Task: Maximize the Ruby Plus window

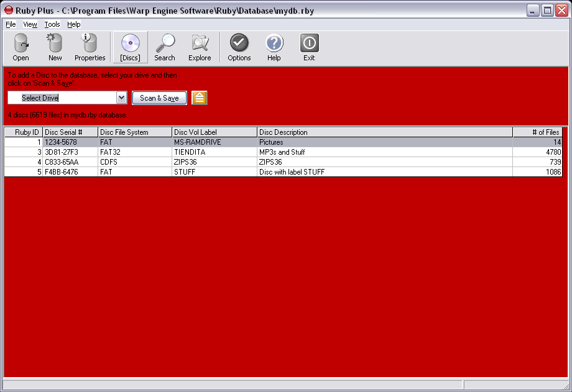Action: (547, 11)
